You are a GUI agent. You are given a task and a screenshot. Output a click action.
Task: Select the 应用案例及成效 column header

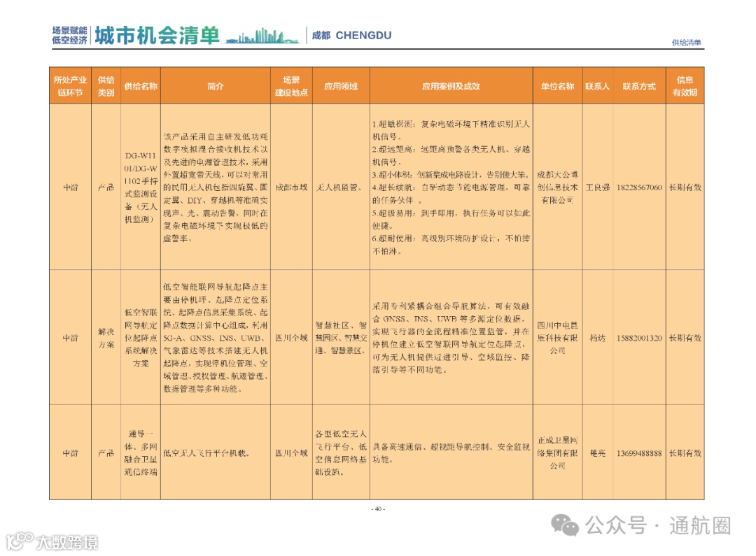pyautogui.click(x=451, y=86)
